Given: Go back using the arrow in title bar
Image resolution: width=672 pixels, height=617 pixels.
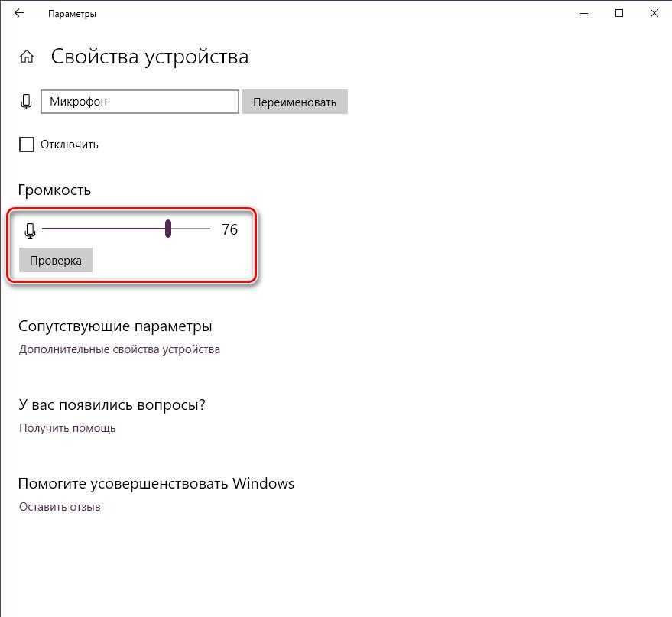Looking at the screenshot, I should (19, 13).
